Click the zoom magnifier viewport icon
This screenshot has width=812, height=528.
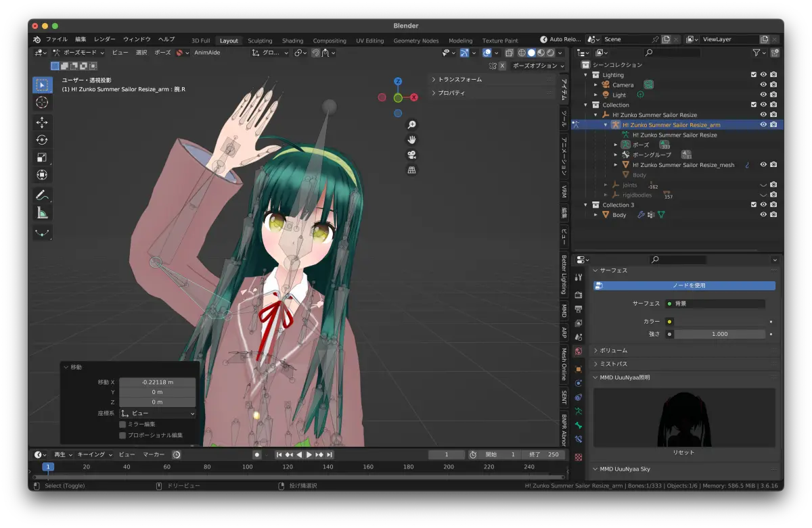click(x=411, y=125)
